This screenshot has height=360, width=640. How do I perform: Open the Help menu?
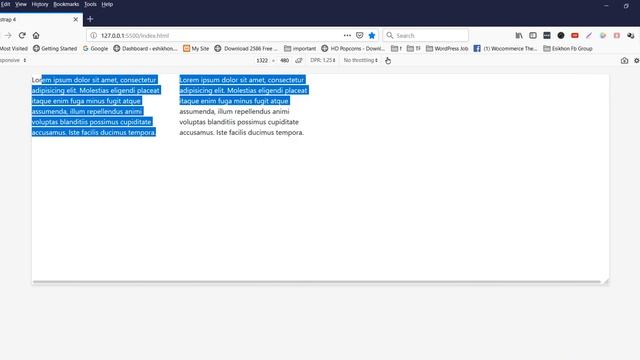107,4
